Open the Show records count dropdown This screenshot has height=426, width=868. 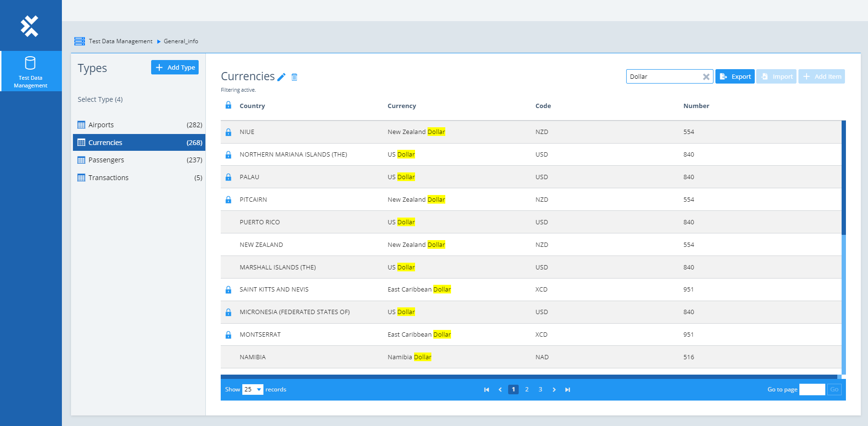click(252, 389)
